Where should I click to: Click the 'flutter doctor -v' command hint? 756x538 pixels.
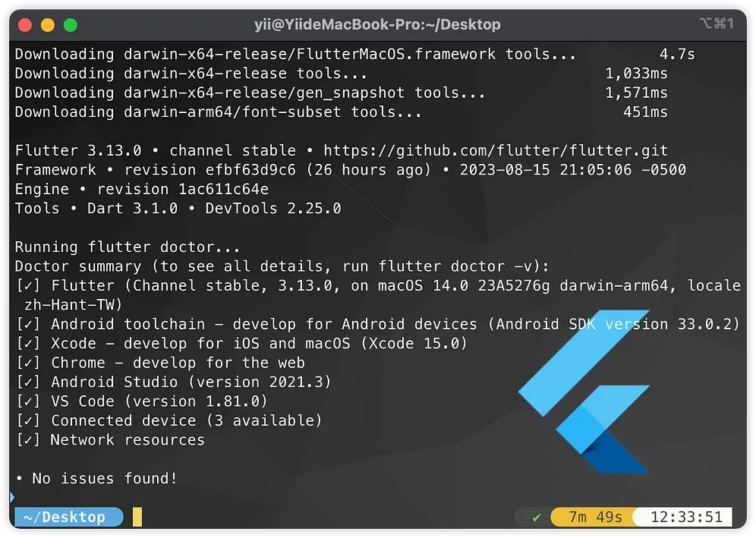coord(455,266)
